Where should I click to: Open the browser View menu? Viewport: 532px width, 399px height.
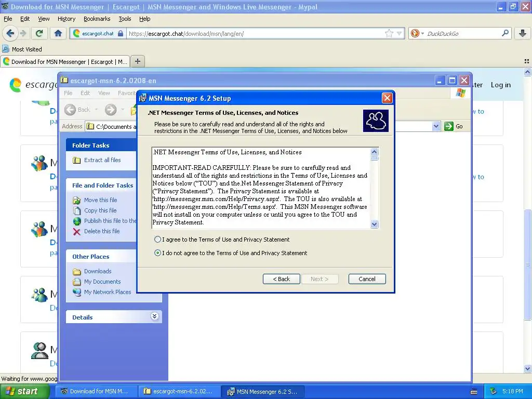(x=44, y=19)
